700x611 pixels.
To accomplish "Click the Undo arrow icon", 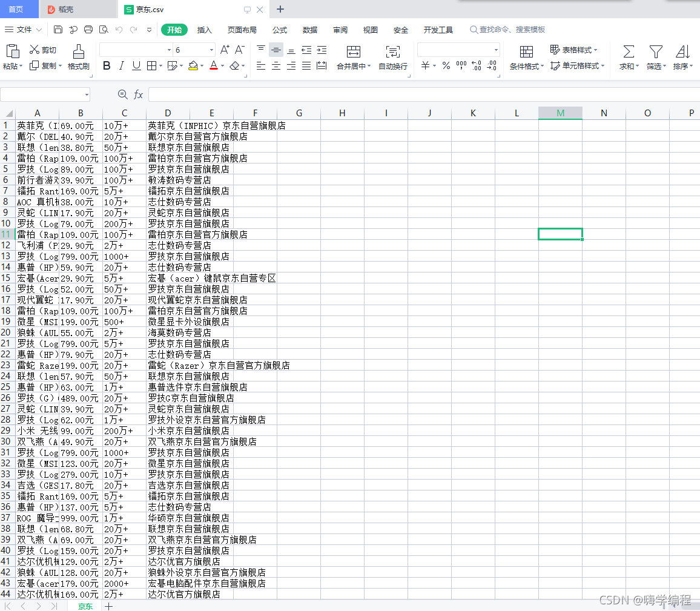I will (119, 30).
